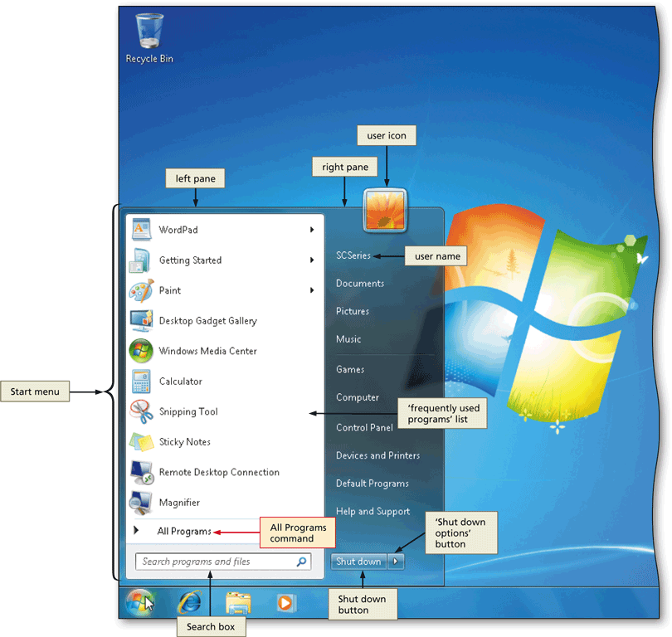Open Default Programs link

click(372, 484)
